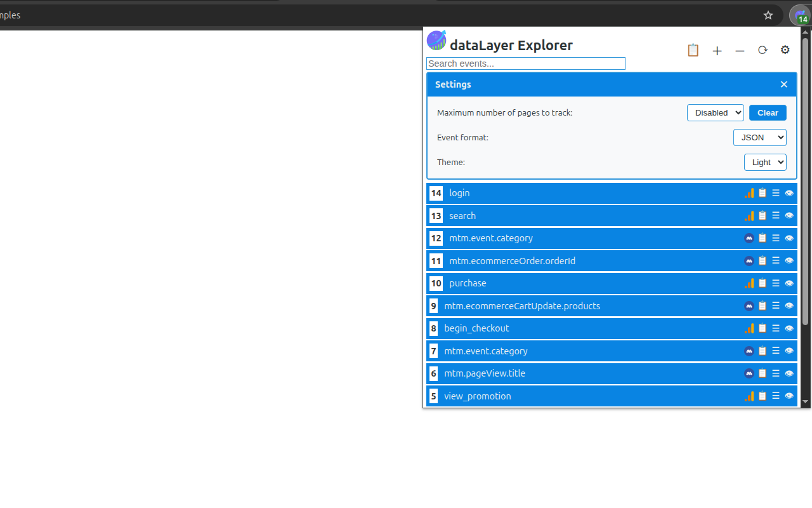This screenshot has width=812, height=508.
Task: Toggle eye icon on event 12 mtm.event.category
Action: coord(789,238)
